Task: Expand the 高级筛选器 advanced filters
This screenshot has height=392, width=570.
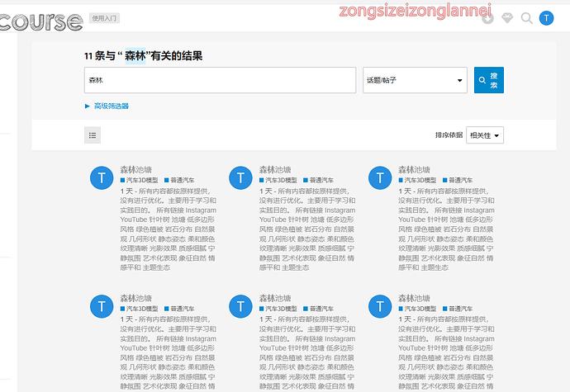Action: pos(107,106)
